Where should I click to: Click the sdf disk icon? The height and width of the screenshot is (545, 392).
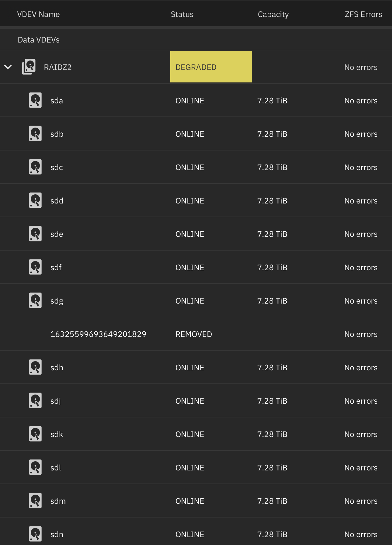(35, 267)
